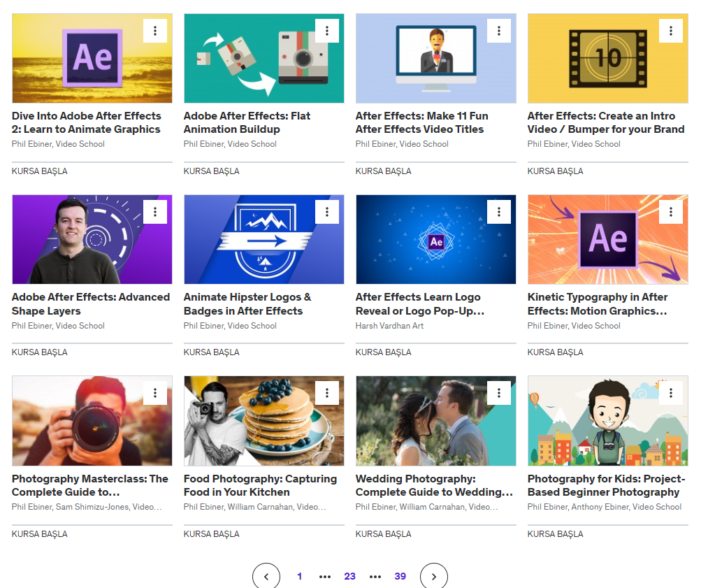Click Kursa Başla under Learn Logo Reveal
Image resolution: width=708 pixels, height=588 pixels.
(384, 352)
